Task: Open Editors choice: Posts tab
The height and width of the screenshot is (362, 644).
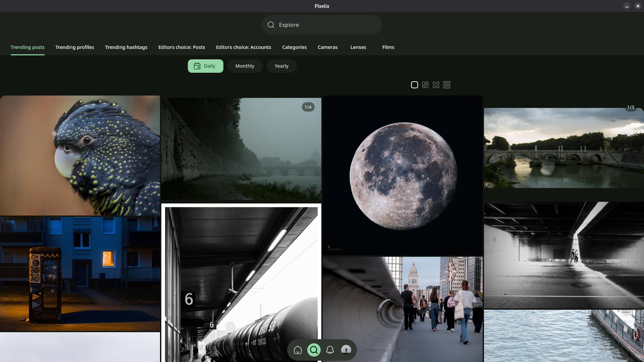Action: click(182, 47)
